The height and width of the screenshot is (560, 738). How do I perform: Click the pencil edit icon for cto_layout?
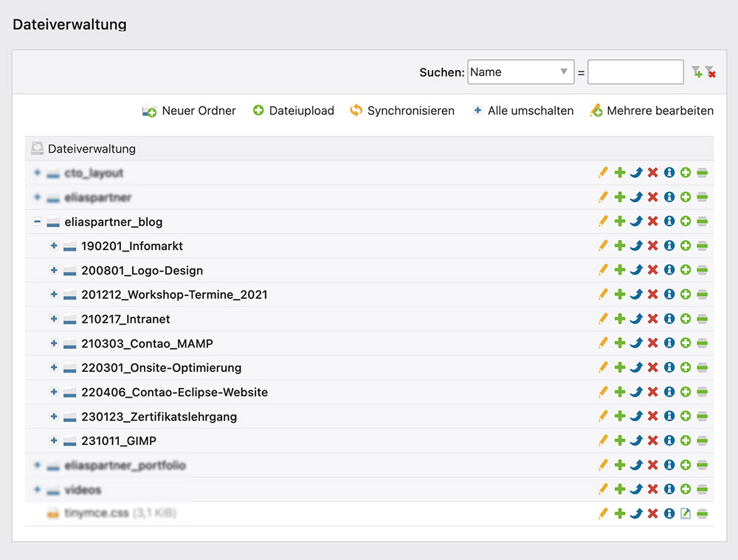click(x=603, y=173)
